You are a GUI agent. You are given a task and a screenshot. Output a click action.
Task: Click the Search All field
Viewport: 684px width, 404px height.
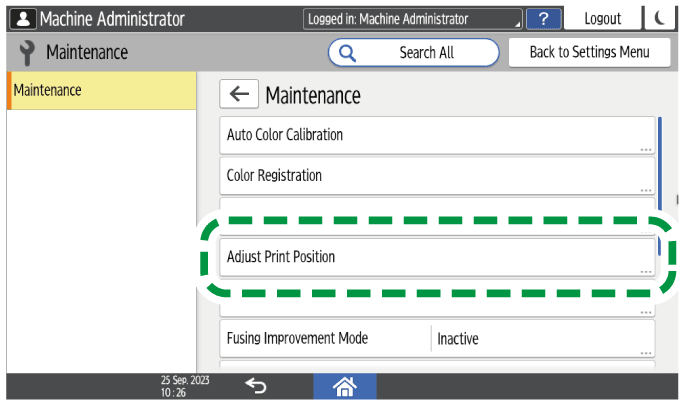[425, 53]
